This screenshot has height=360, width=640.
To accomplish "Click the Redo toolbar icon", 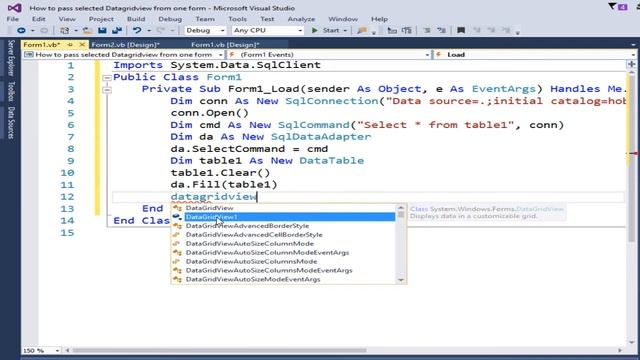I will tap(161, 30).
